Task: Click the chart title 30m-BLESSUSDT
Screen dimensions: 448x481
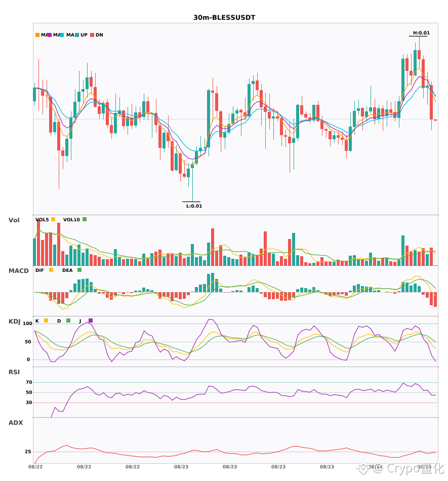Action: click(x=224, y=18)
